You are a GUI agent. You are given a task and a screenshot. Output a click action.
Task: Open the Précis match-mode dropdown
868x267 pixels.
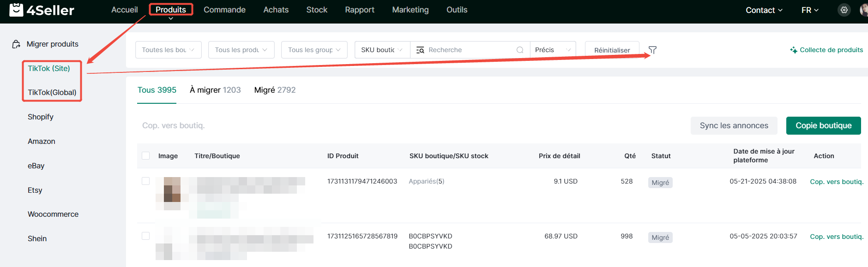click(x=553, y=50)
